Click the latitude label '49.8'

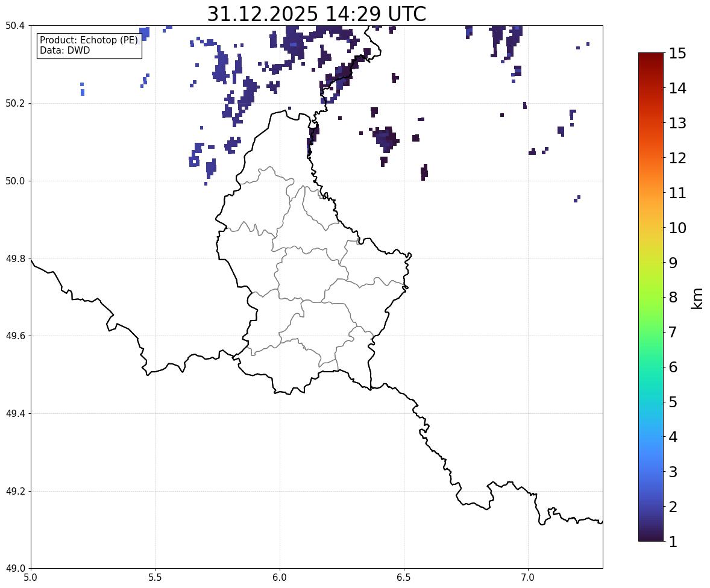tap(14, 258)
